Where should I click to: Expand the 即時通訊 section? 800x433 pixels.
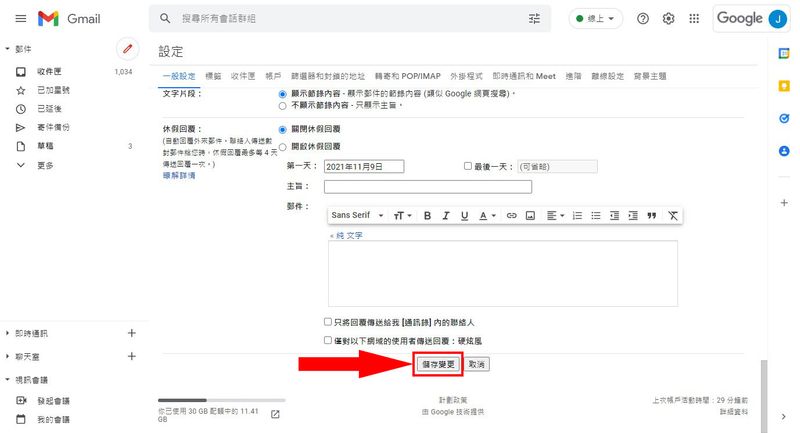7,333
